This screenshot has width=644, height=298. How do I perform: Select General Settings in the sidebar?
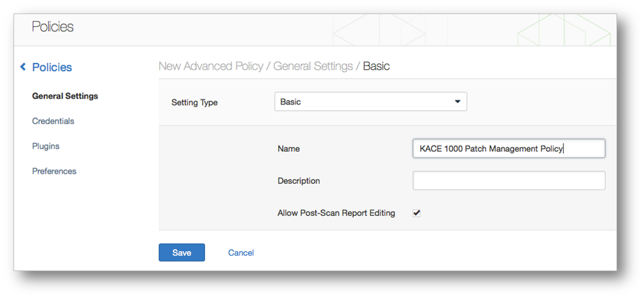pos(65,96)
